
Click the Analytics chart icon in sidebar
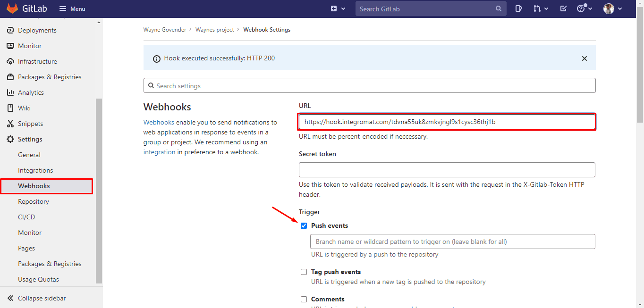coord(10,92)
